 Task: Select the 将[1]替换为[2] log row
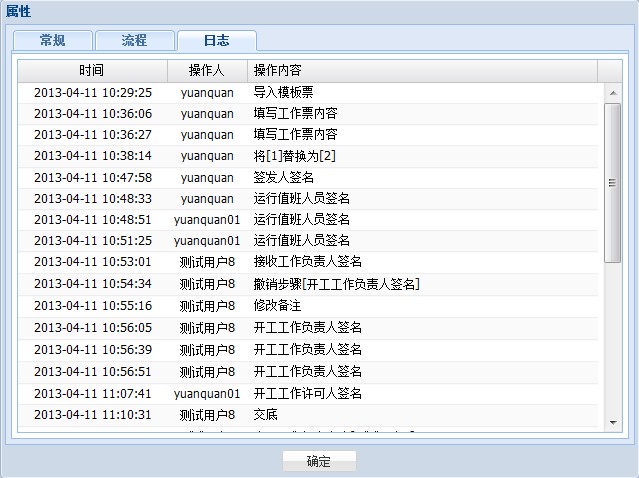pos(295,156)
